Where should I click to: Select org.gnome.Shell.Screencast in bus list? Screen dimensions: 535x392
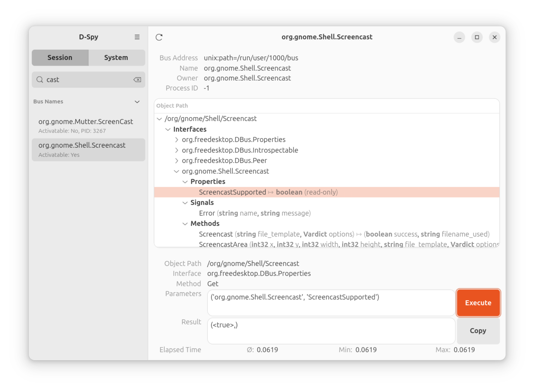[88, 150]
